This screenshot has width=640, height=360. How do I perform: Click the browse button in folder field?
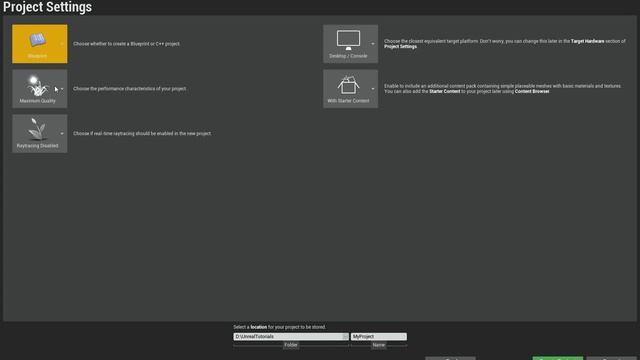tap(345, 337)
